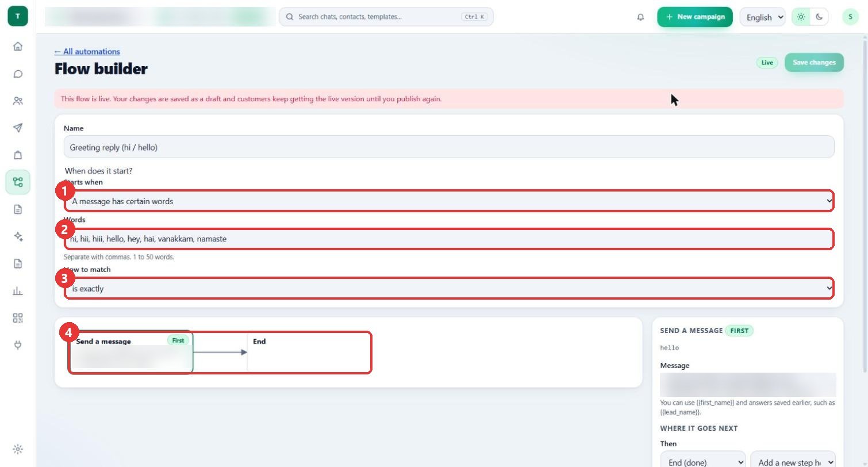Open the contacts people icon
The height and width of the screenshot is (467, 868).
point(18,101)
